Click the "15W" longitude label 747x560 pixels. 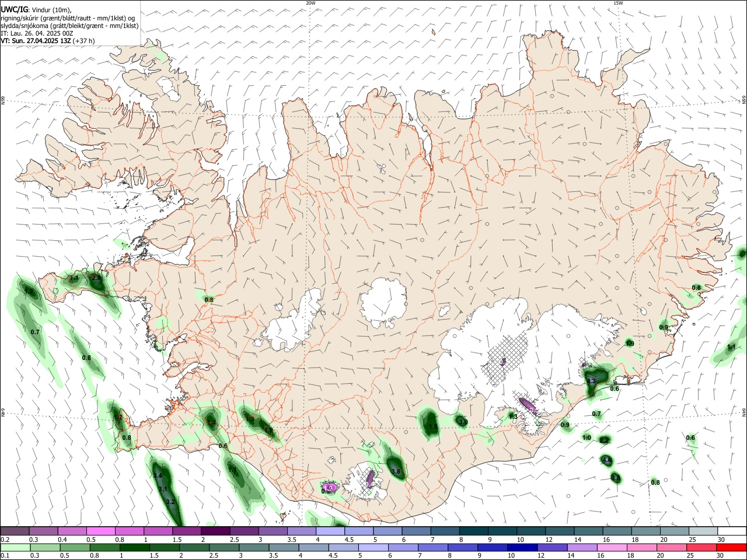618,3
